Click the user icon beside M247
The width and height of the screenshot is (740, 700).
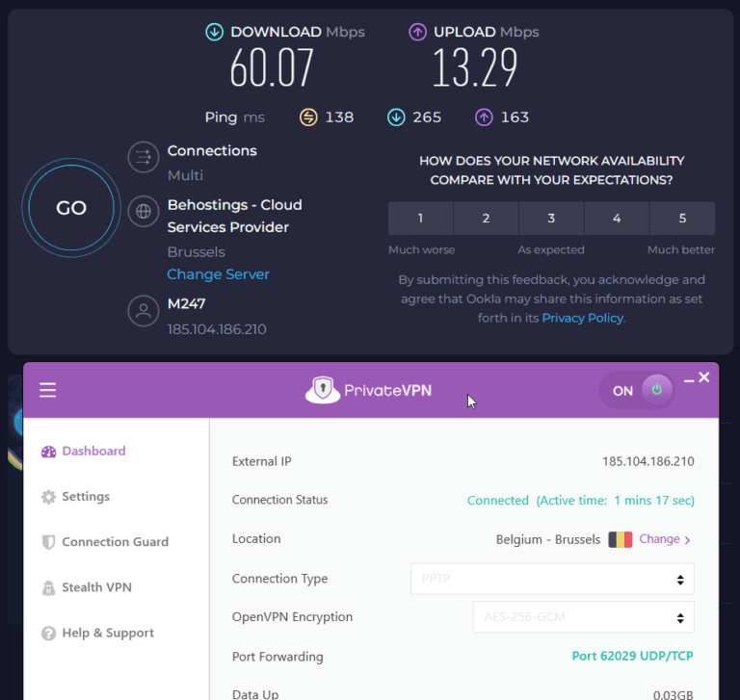click(x=144, y=311)
